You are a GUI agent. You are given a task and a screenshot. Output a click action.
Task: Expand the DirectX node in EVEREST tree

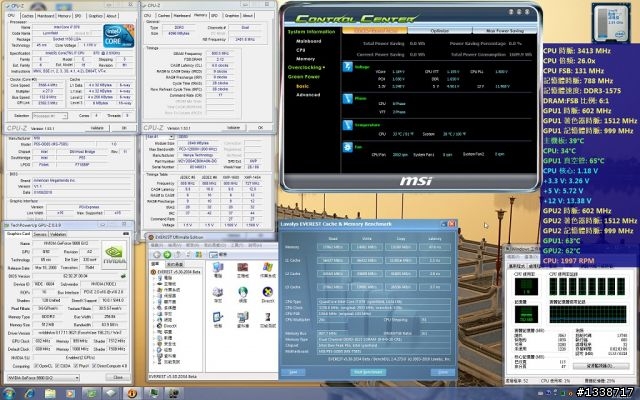[x=155, y=326]
